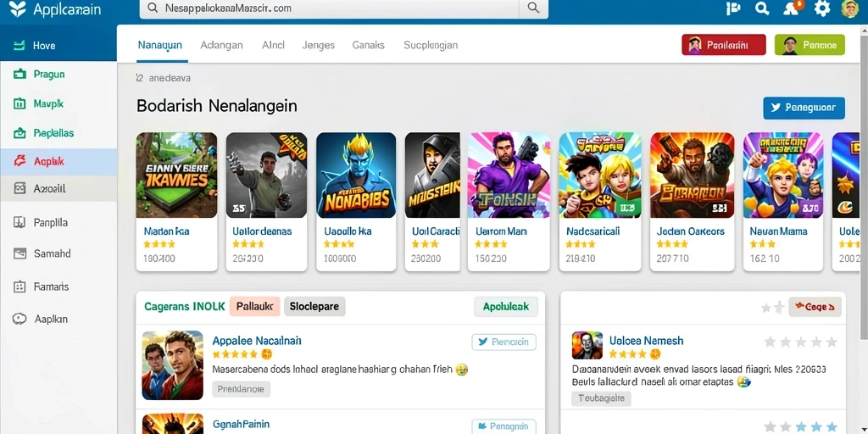Open the Madan ka game card
This screenshot has width=868, height=434.
(176, 202)
